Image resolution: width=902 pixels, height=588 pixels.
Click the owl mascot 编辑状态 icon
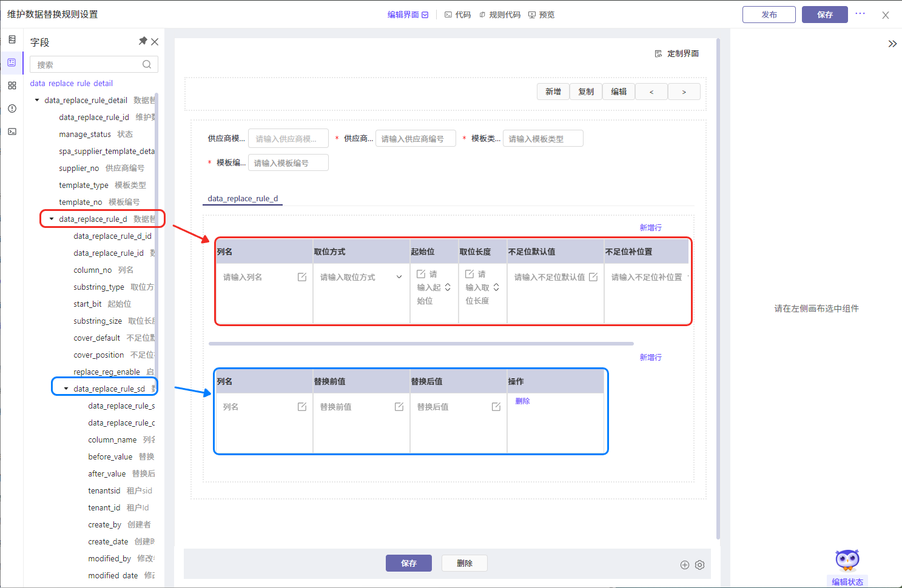pos(847,560)
